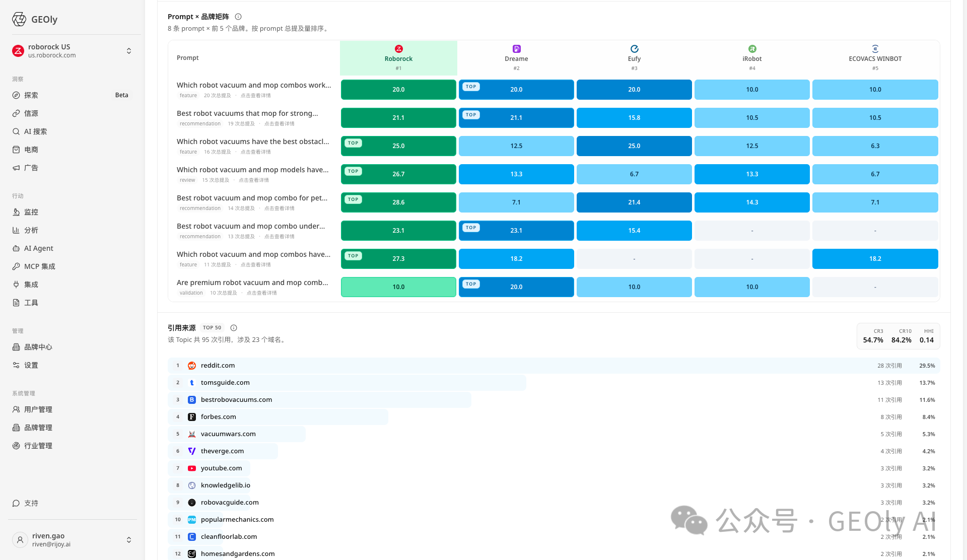Open the 品牌管理 building icon

pyautogui.click(x=16, y=428)
